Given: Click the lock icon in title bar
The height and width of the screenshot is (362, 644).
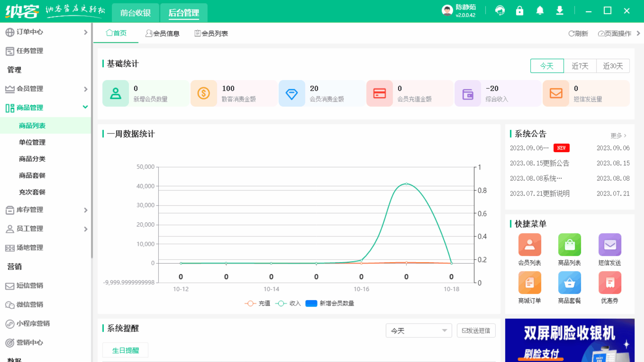Looking at the screenshot, I should point(519,11).
